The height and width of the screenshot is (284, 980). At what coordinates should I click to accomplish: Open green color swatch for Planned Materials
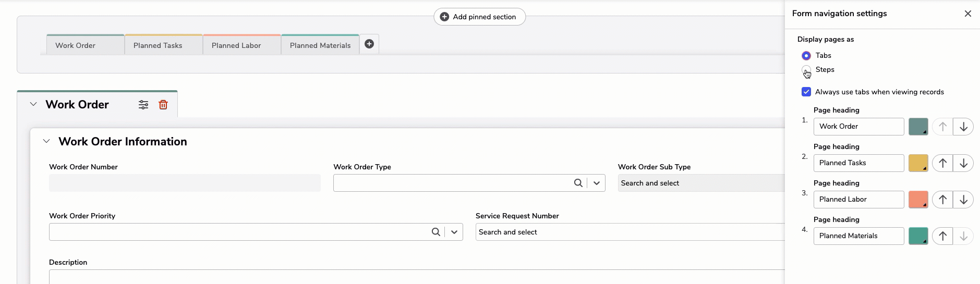pos(918,236)
